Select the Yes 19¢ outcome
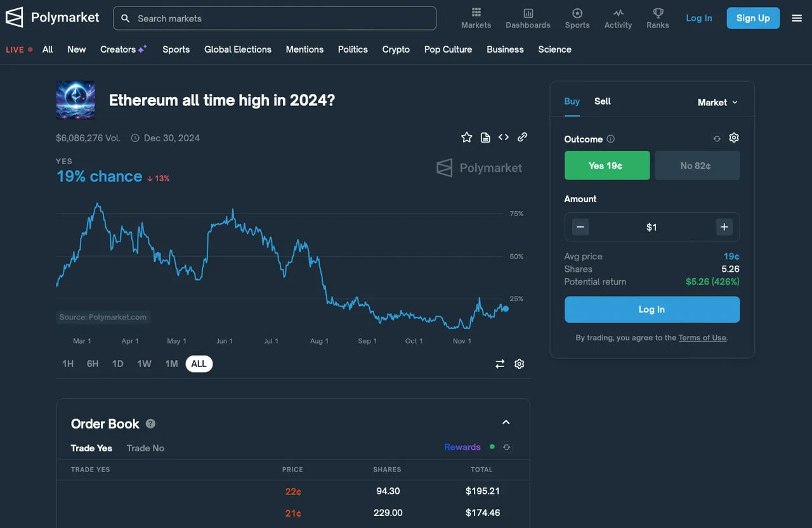 click(x=607, y=165)
